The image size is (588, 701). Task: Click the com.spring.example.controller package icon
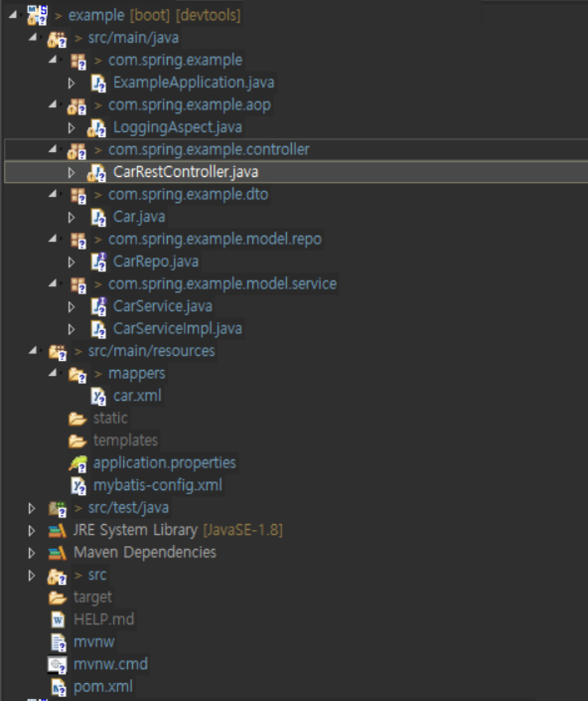77,151
